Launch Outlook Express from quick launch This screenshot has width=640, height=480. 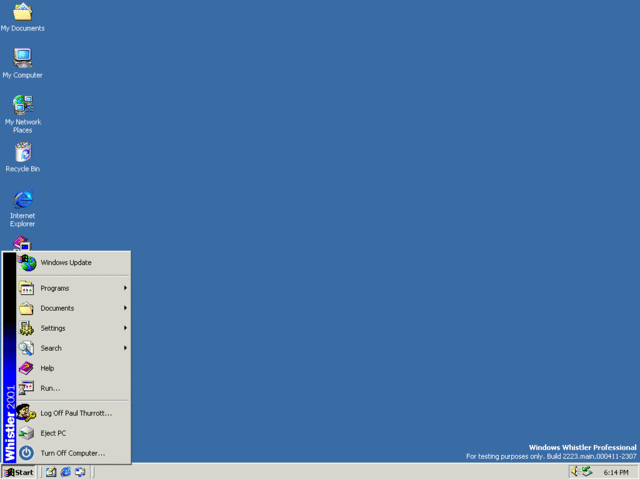(x=80, y=472)
